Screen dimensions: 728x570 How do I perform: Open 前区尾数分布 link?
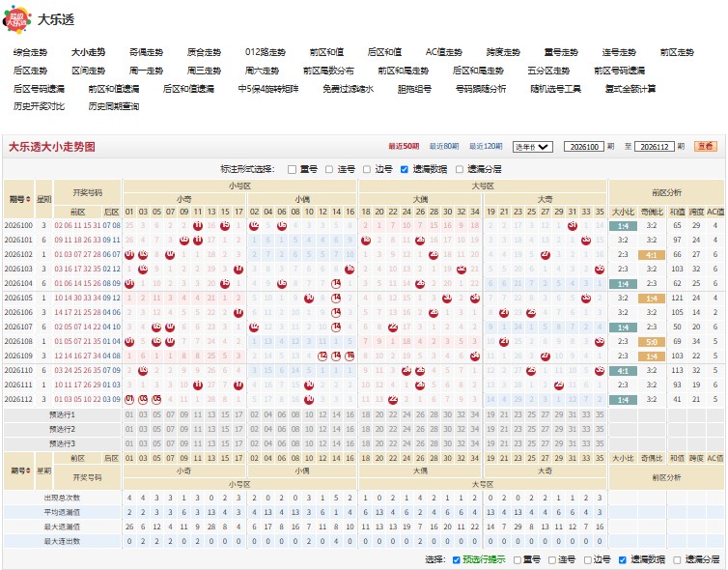[328, 71]
